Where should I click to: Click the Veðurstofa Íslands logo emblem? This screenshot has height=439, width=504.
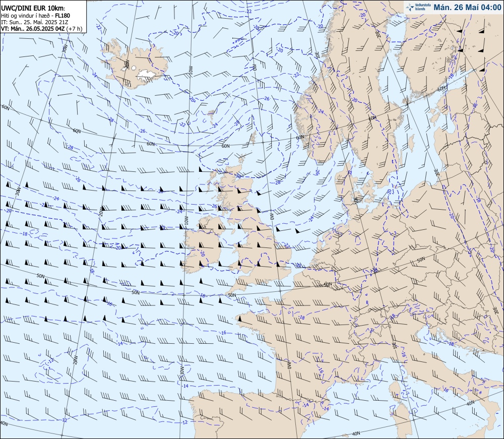(410, 7)
